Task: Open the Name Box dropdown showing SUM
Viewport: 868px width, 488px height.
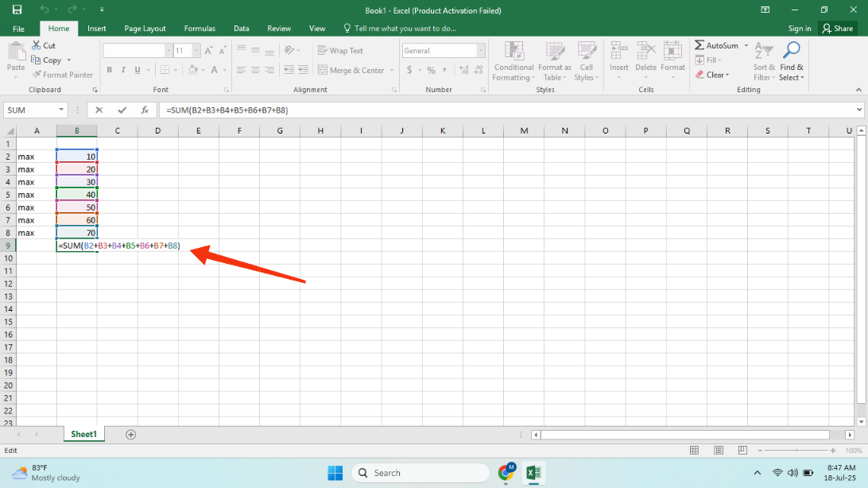Action: 61,110
